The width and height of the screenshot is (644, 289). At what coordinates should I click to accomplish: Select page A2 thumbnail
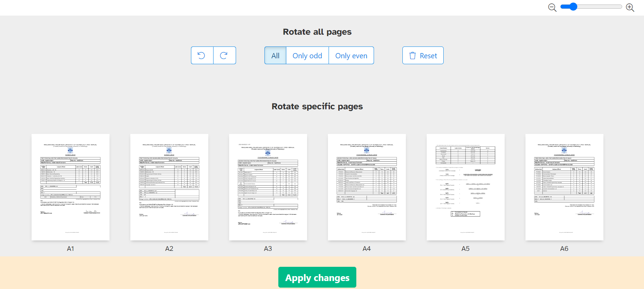pos(169,187)
